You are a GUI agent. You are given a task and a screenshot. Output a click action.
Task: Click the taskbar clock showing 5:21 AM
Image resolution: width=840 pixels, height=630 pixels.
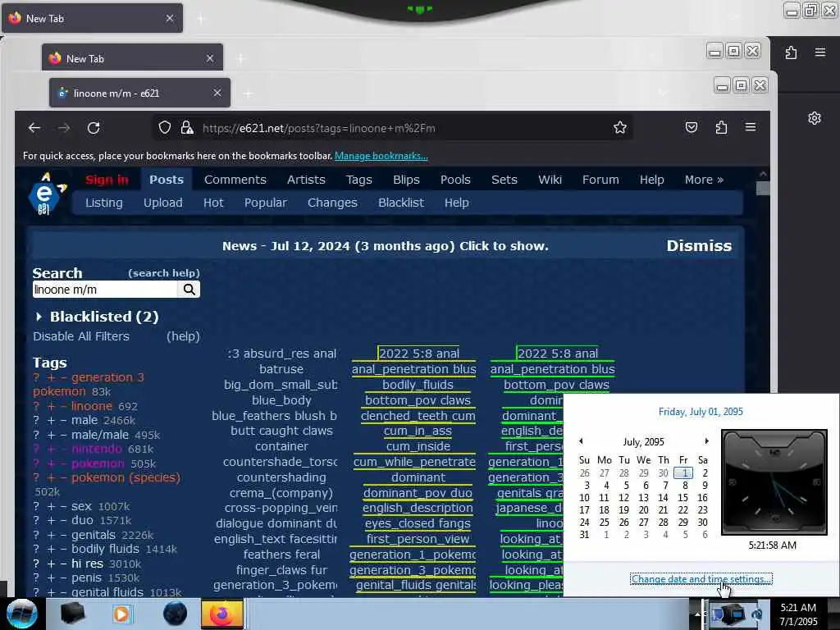tap(798, 614)
